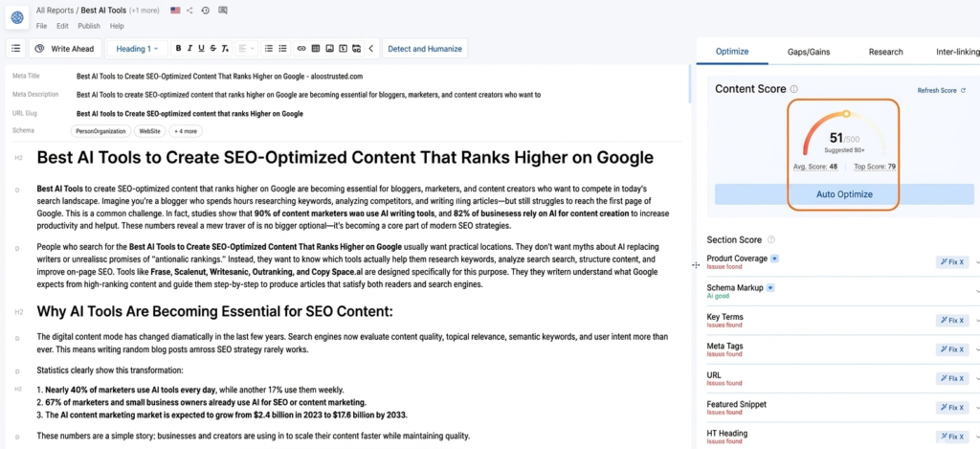980x449 pixels.
Task: Click the URL Slug field
Action: tap(190, 114)
